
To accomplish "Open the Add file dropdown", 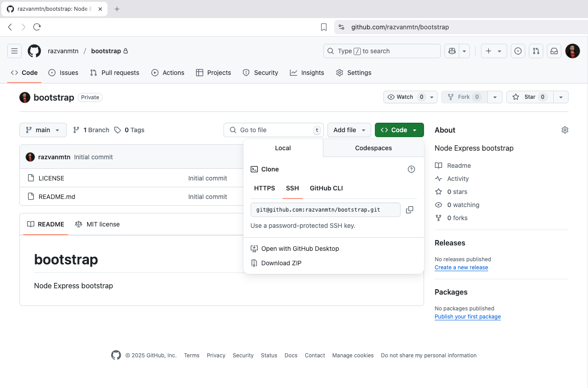I will click(349, 130).
